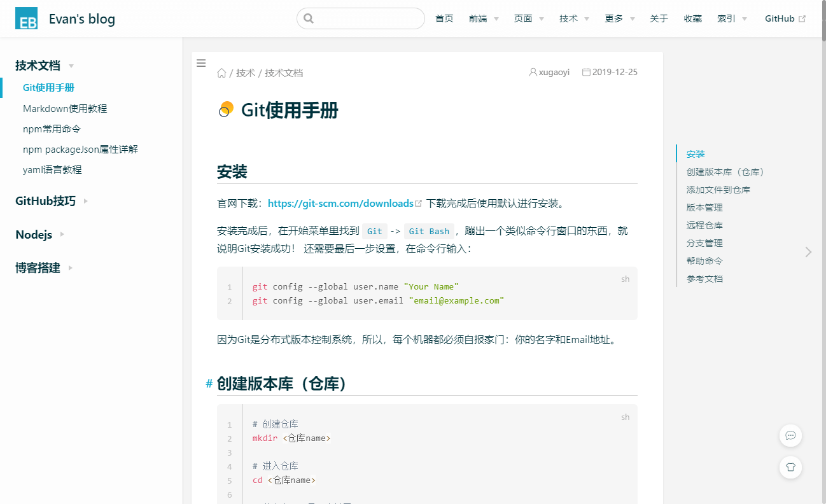
Task: Open the git-scm.com/downloads link
Action: (340, 204)
